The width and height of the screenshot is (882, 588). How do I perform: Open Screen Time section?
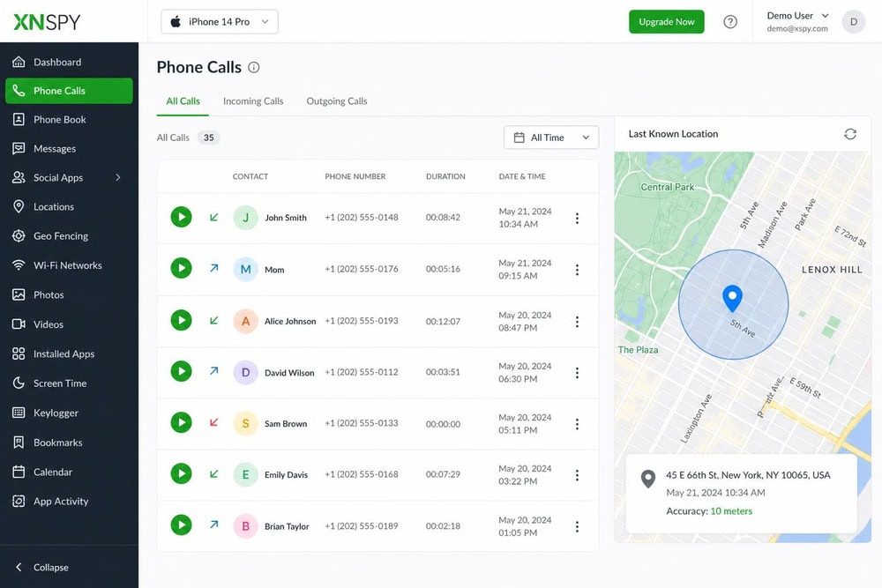click(69, 383)
